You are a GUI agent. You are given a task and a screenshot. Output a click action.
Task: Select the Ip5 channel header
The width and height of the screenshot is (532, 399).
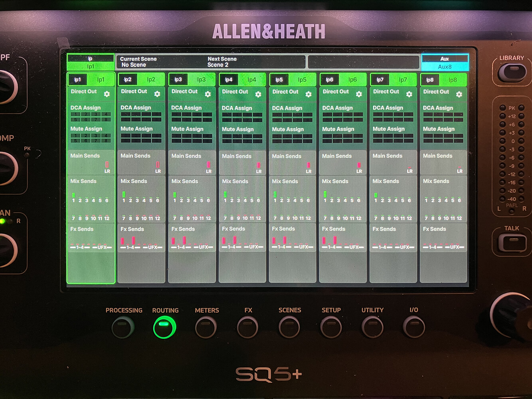click(293, 79)
